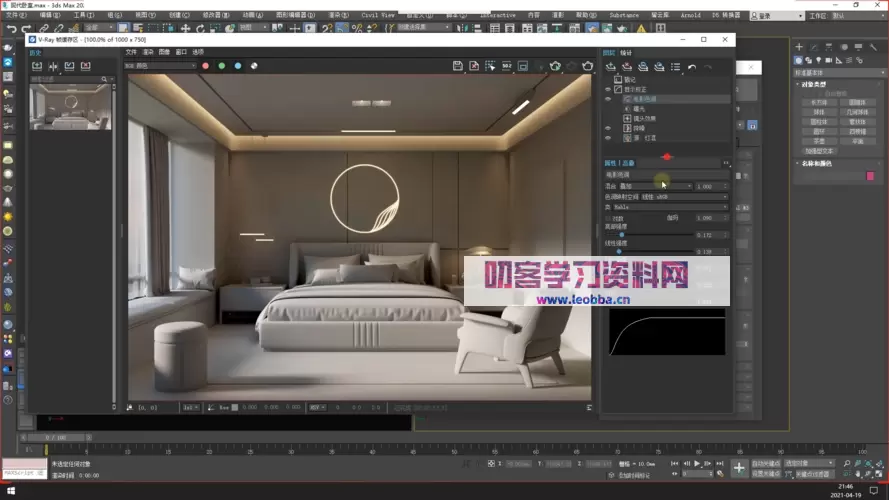Click the add layer icon in layers panel

pyautogui.click(x=611, y=67)
